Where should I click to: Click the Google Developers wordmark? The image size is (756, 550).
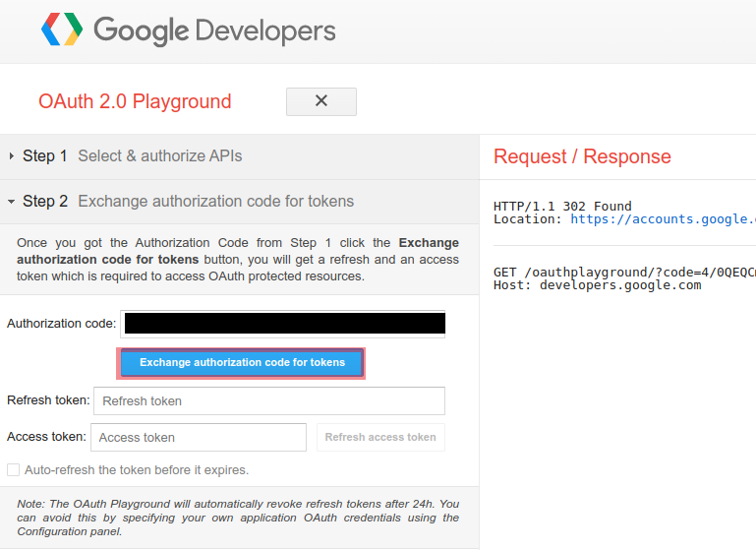tap(214, 31)
